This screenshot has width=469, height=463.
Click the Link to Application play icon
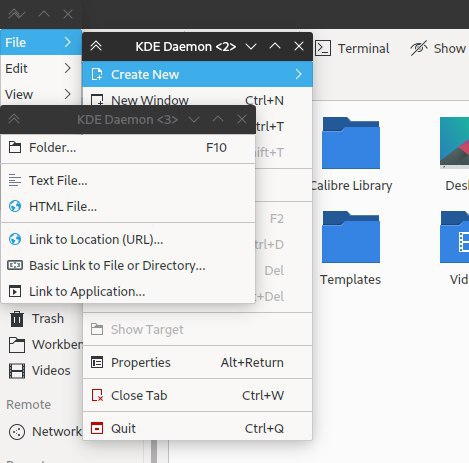coord(15,291)
